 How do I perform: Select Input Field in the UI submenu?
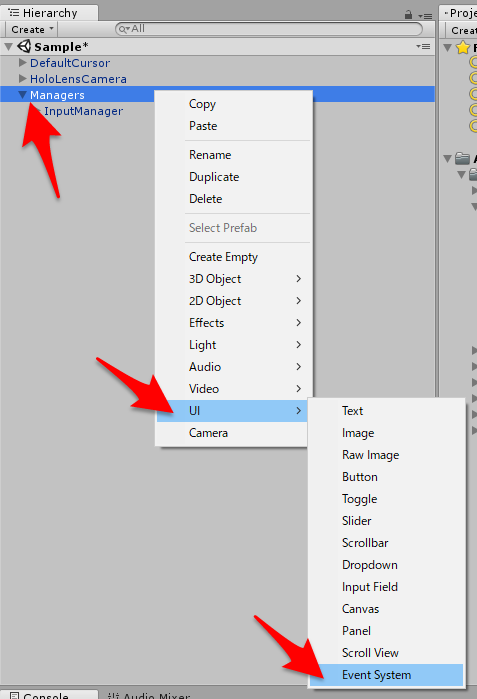tap(386, 587)
